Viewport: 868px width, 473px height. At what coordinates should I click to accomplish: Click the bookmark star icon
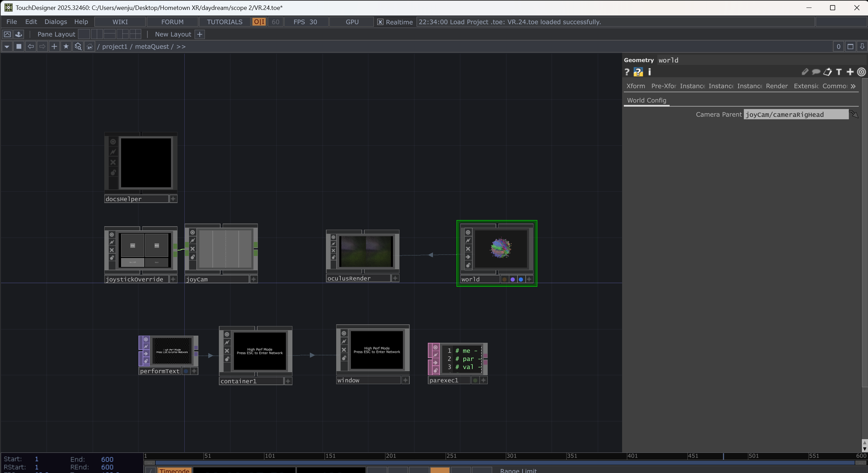point(66,46)
